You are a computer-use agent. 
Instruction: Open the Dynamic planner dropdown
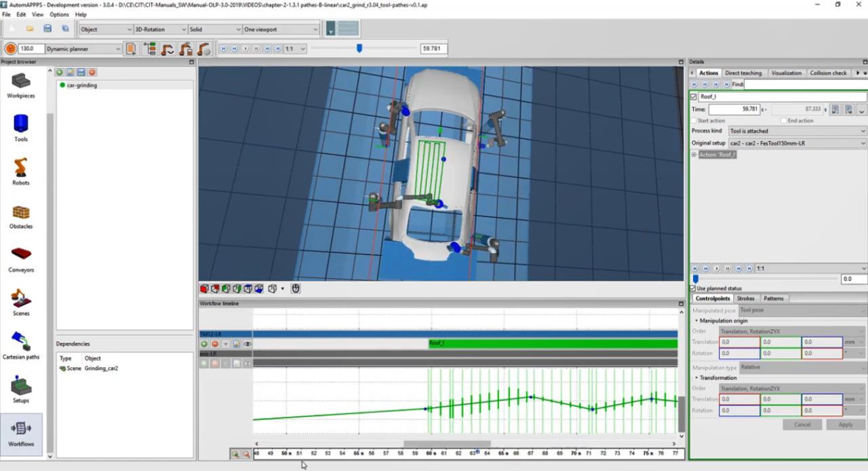coord(83,49)
